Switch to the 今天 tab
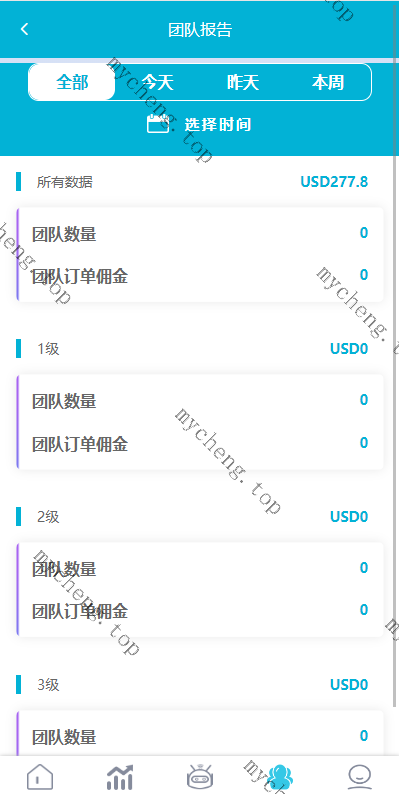Screen dimensions: 399x794 click(157, 82)
